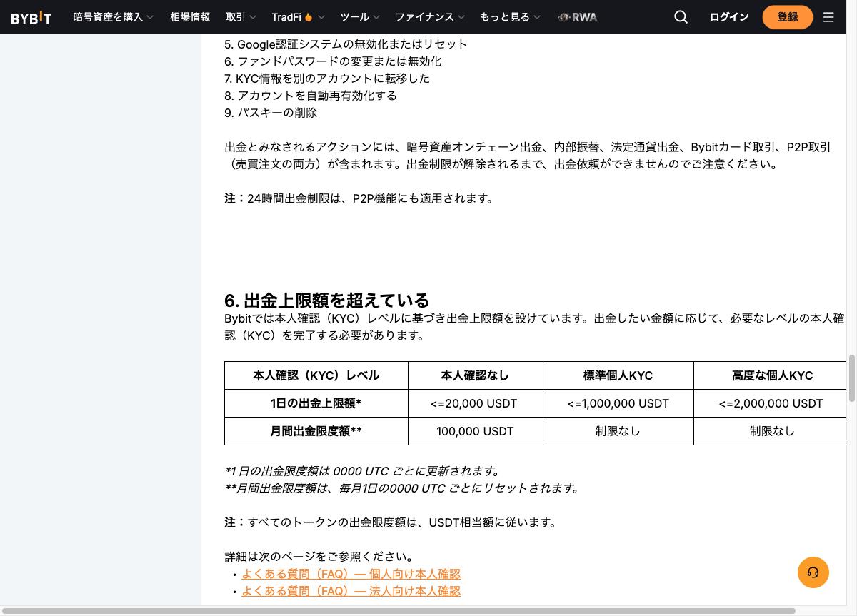Expand the 取引 dropdown menu
Image resolution: width=857 pixels, height=616 pixels.
(x=241, y=17)
